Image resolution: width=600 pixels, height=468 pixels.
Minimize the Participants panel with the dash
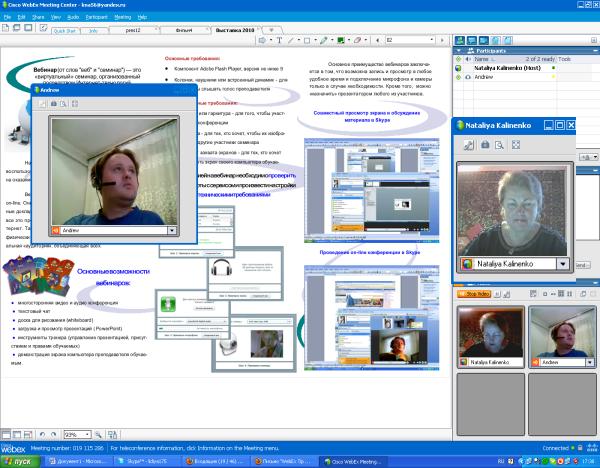click(595, 51)
